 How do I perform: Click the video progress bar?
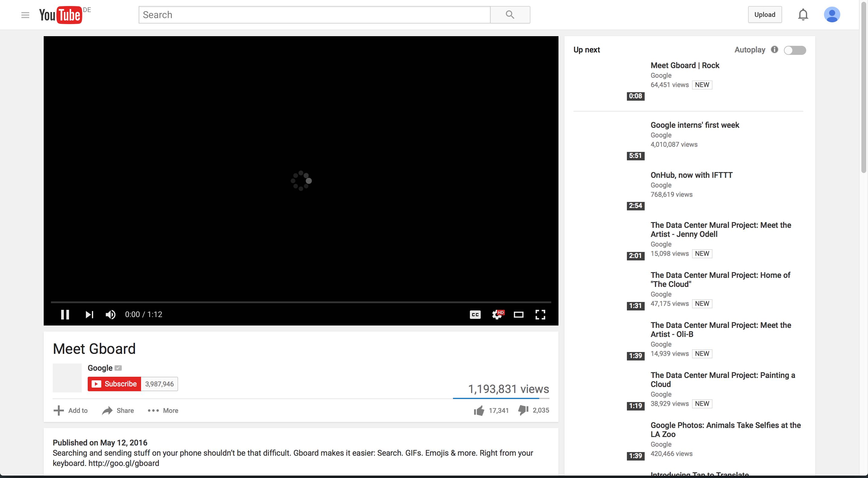(300, 302)
